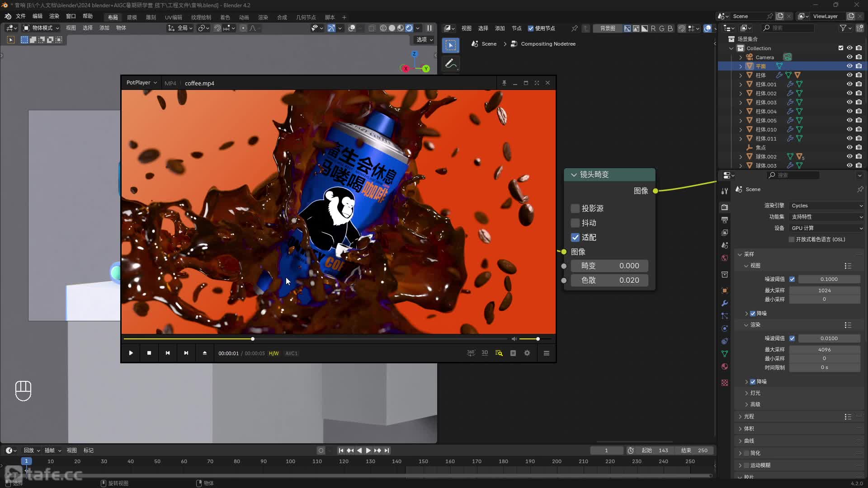Open the Object data green triangle tab
868x488 pixels.
click(725, 354)
